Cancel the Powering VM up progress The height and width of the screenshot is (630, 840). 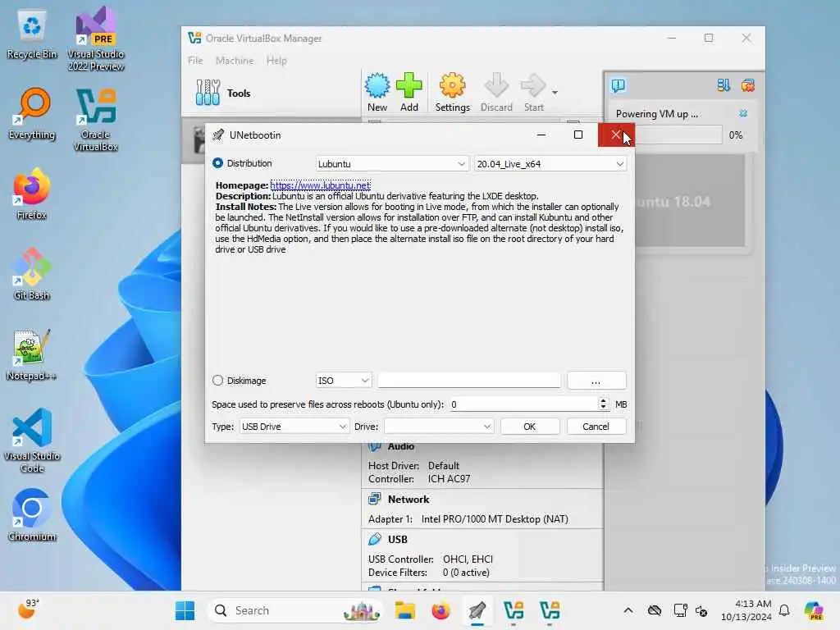click(x=743, y=113)
